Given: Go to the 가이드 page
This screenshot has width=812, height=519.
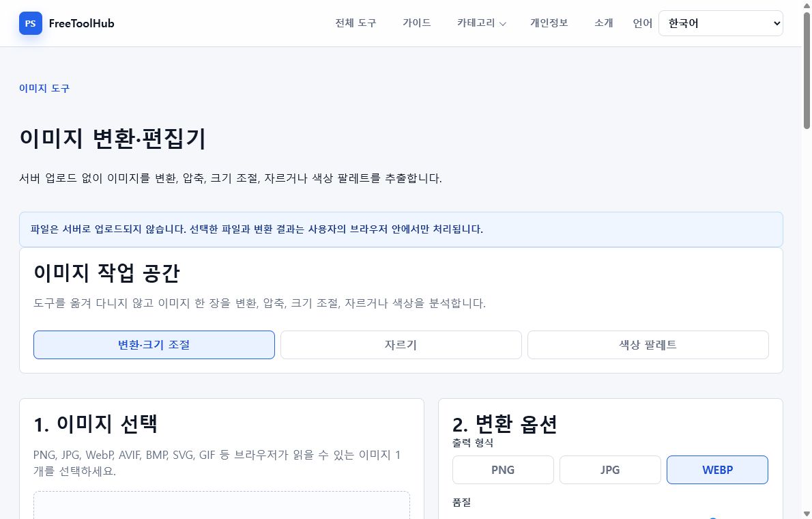Looking at the screenshot, I should click(x=417, y=23).
